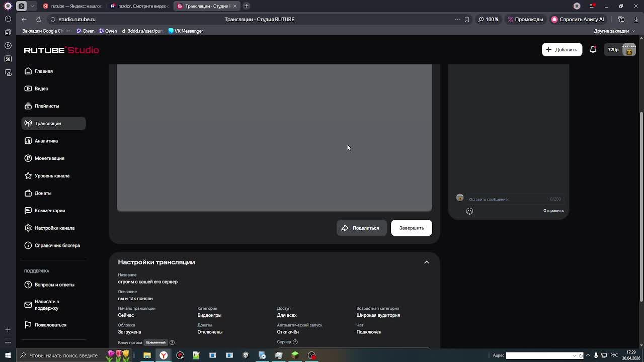The width and height of the screenshot is (644, 362).
Task: Switch to the rutube Яндекс browser tab
Action: click(x=72, y=6)
